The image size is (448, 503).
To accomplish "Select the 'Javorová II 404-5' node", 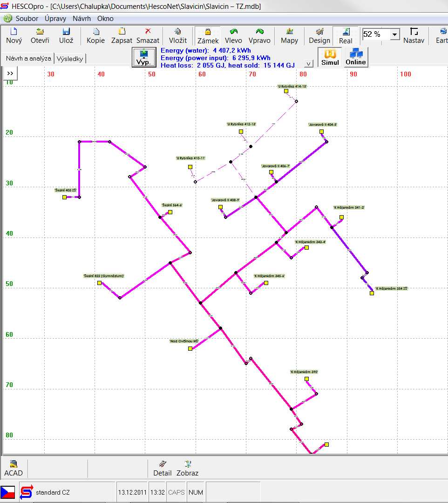I will (321, 131).
